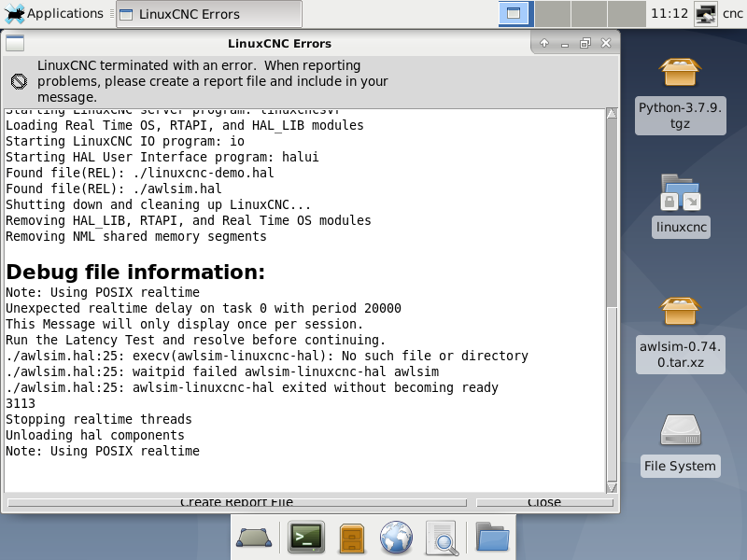747x560 pixels.
Task: Select LinuxCNC Errors taskbar window button
Action: [208, 14]
